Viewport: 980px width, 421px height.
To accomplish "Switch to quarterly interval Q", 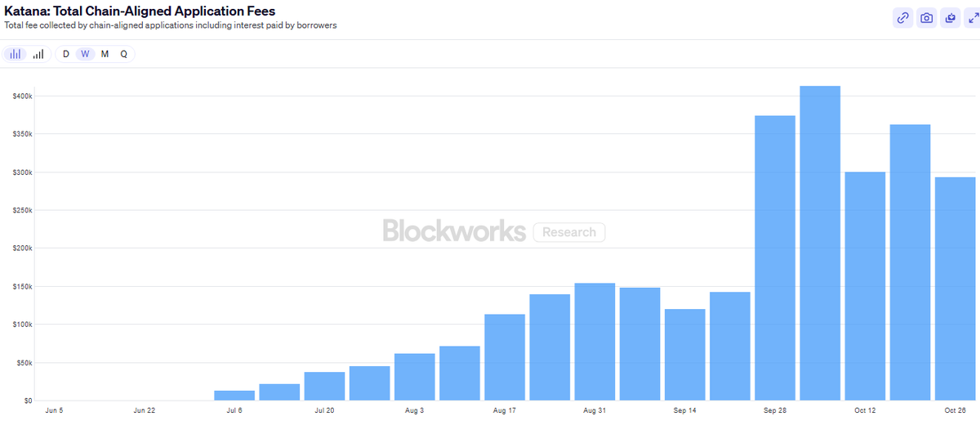I will coord(124,54).
